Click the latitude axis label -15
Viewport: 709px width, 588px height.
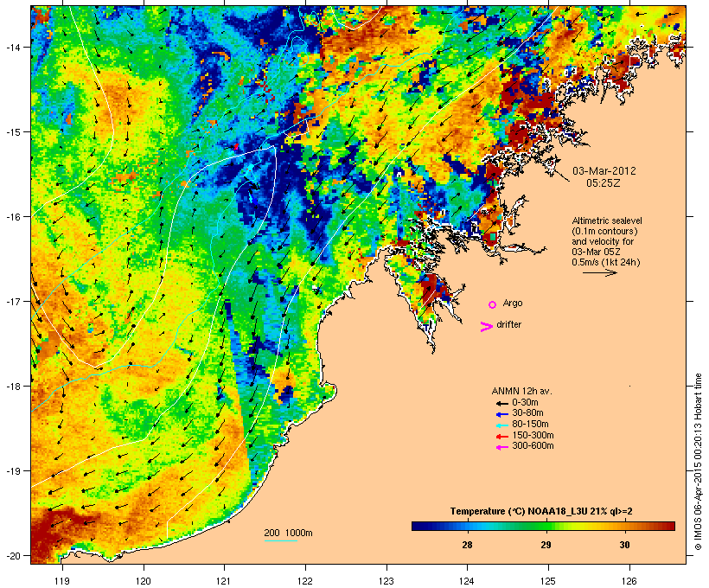click(13, 132)
